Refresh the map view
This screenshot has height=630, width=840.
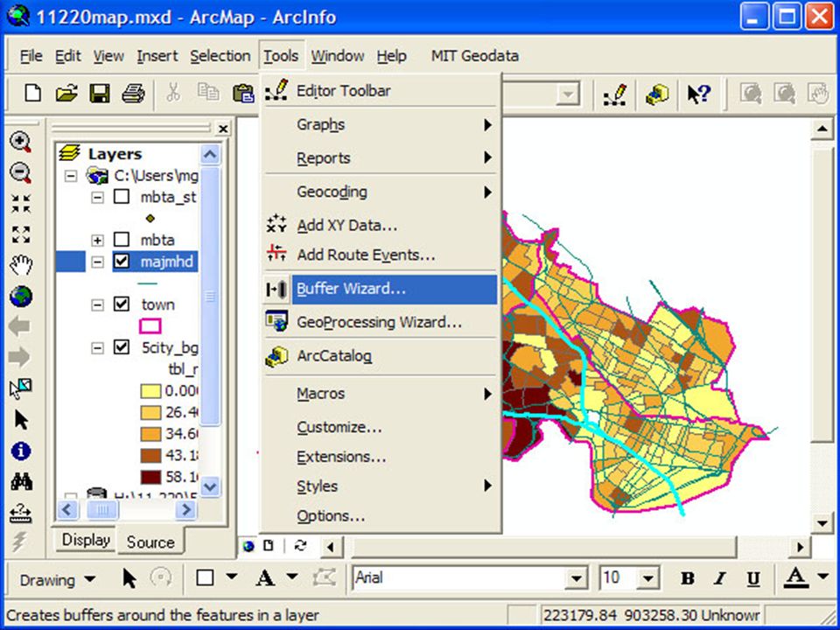click(x=300, y=546)
